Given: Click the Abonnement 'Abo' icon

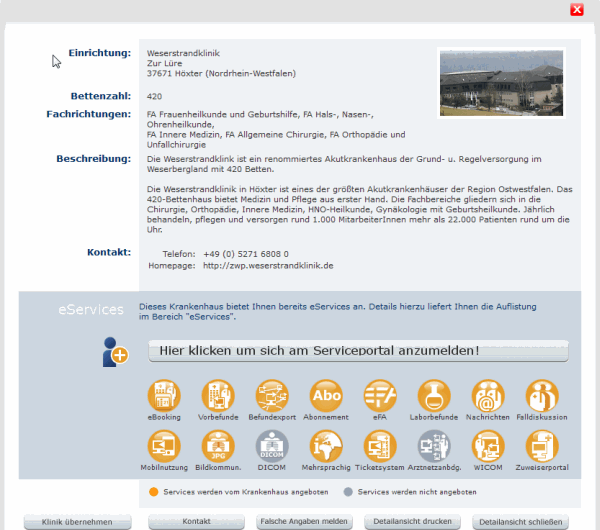Looking at the screenshot, I should (x=326, y=395).
